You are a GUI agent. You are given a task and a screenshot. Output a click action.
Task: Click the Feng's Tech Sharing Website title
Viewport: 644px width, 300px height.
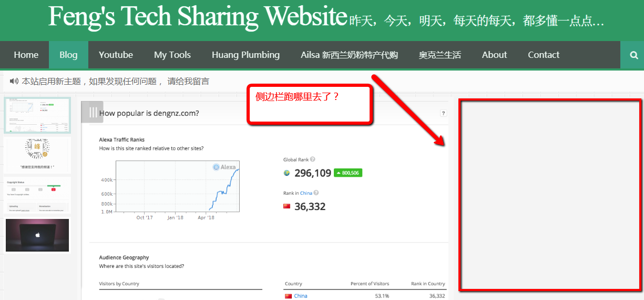pos(198,17)
